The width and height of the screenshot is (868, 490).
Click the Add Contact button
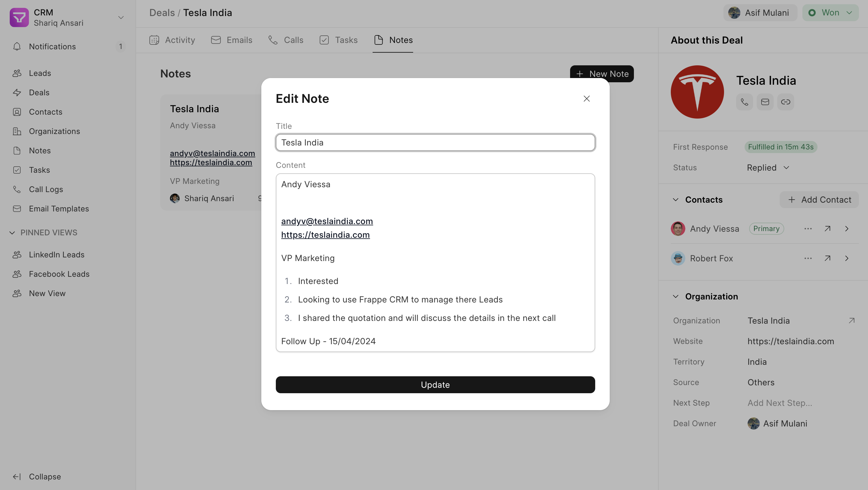coord(819,200)
